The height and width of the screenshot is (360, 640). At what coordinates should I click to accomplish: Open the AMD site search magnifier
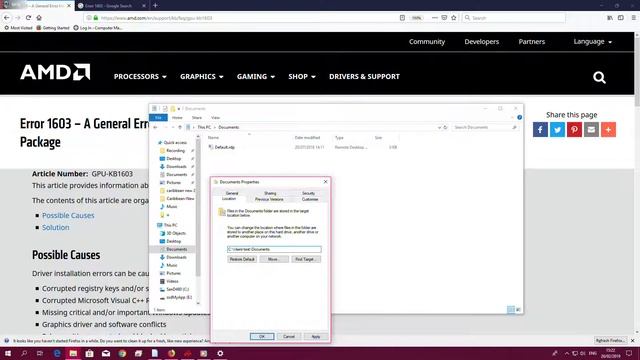[x=599, y=77]
